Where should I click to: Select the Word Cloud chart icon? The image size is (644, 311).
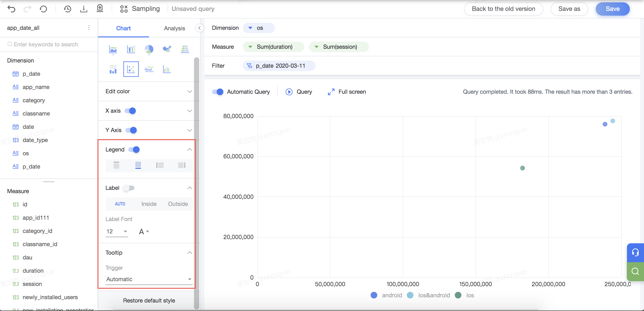[x=149, y=69]
